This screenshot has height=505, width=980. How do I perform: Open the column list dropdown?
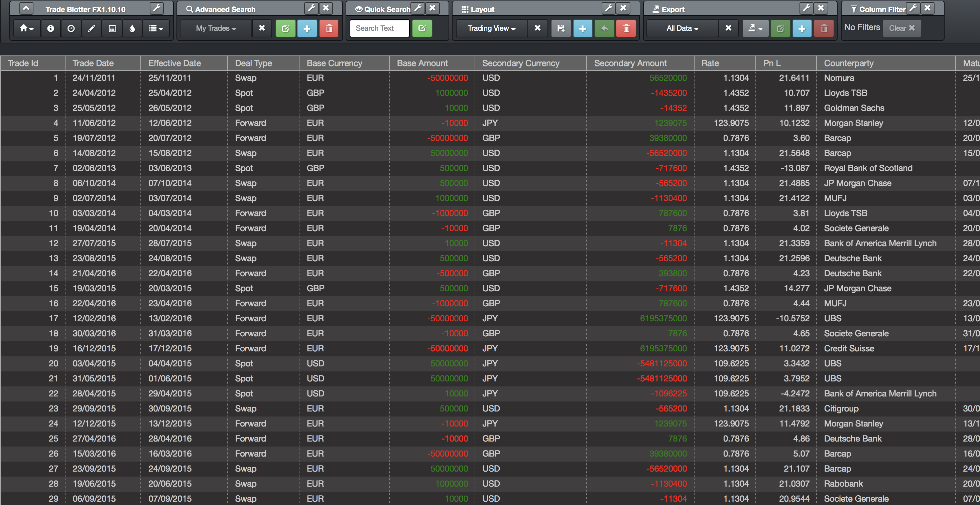point(156,28)
